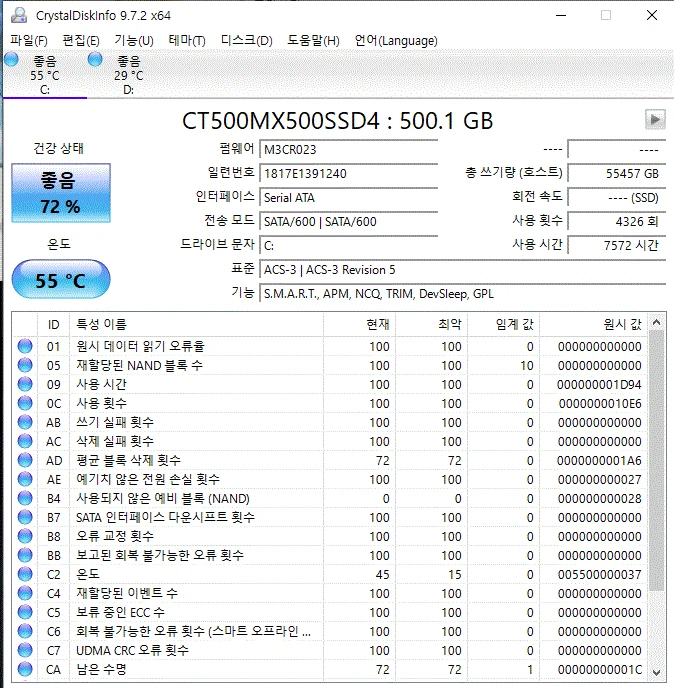674x688 pixels.
Task: Click the CrystalDiskInfo app icon in title bar
Action: pos(19,15)
